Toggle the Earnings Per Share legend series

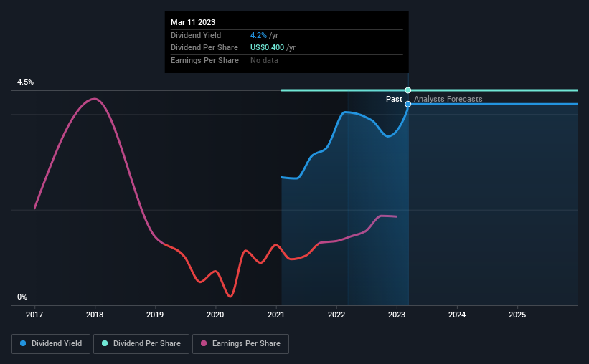coord(240,344)
